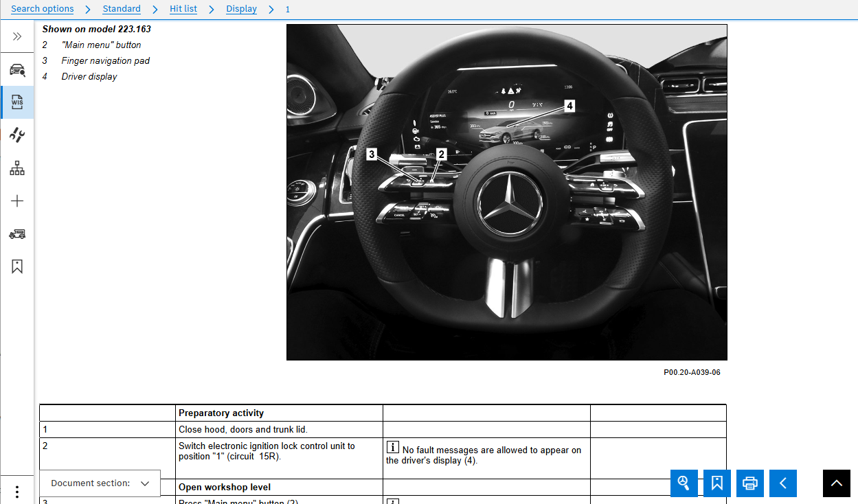The width and height of the screenshot is (858, 504).
Task: Open the wrench and screwdriver tools icon
Action: [17, 135]
